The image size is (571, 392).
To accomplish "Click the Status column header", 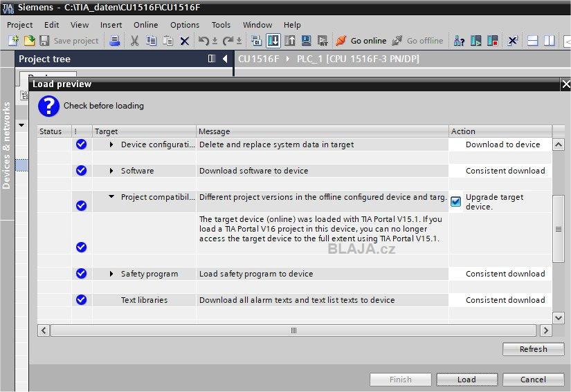I will click(x=54, y=131).
